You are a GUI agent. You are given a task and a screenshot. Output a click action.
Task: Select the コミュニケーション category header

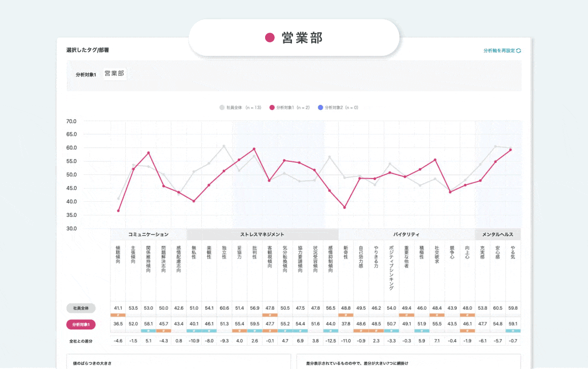point(149,235)
